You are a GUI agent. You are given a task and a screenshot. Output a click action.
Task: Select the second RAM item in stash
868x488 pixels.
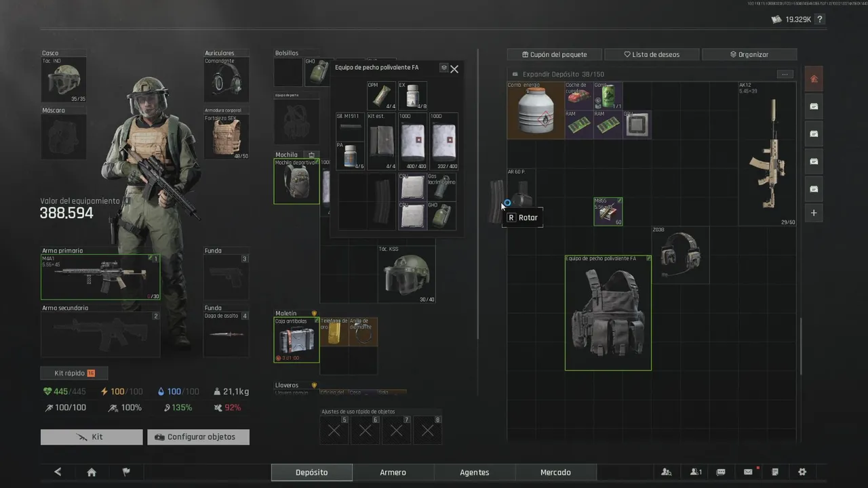point(608,125)
